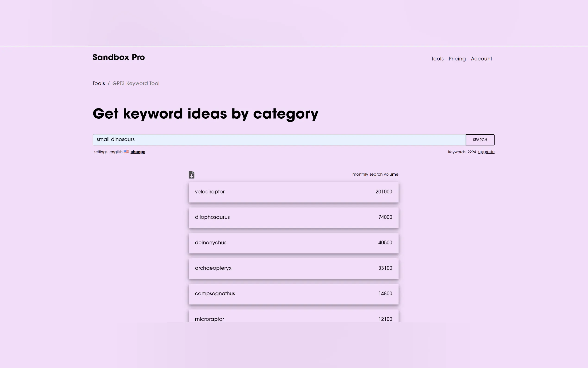Click the monthly search volume column header
This screenshot has height=368, width=588.
tap(375, 174)
